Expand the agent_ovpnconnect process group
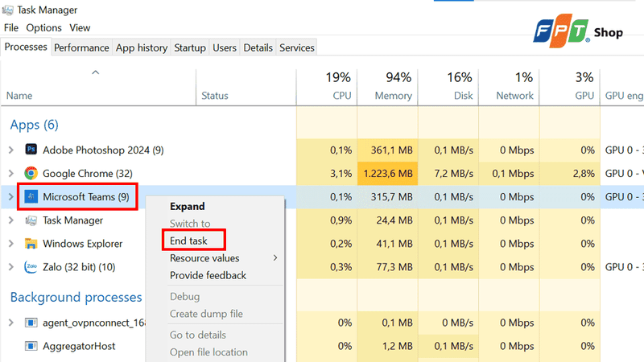 pyautogui.click(x=11, y=323)
